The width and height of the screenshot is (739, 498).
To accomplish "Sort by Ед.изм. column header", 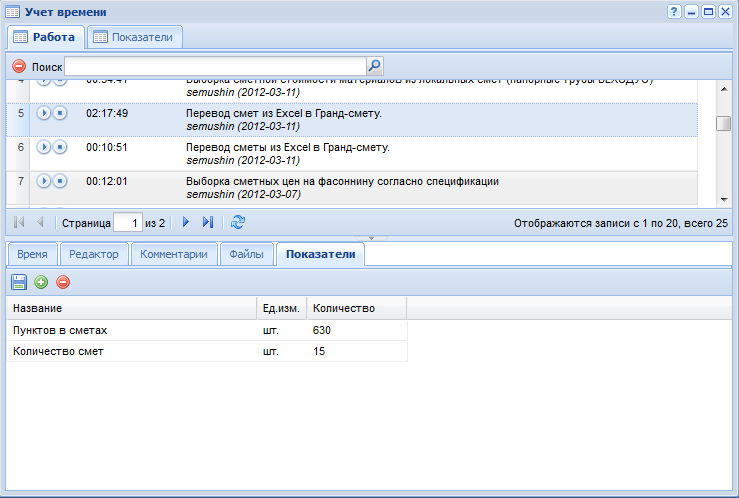I will [281, 308].
